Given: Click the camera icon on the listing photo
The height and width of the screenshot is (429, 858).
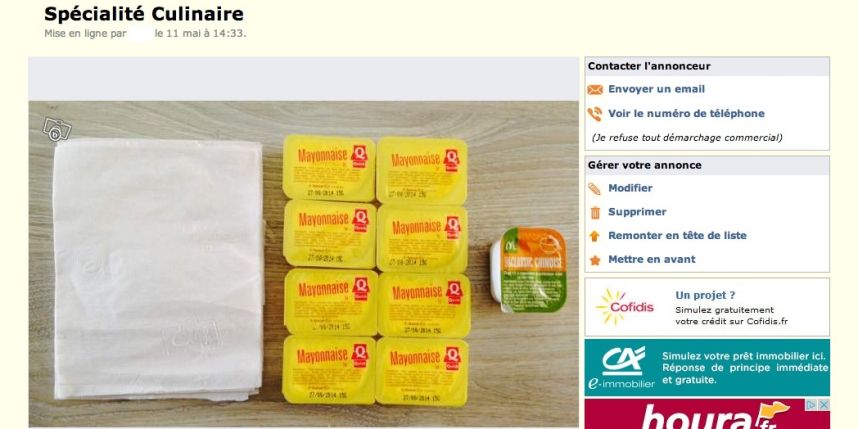Looking at the screenshot, I should (57, 130).
